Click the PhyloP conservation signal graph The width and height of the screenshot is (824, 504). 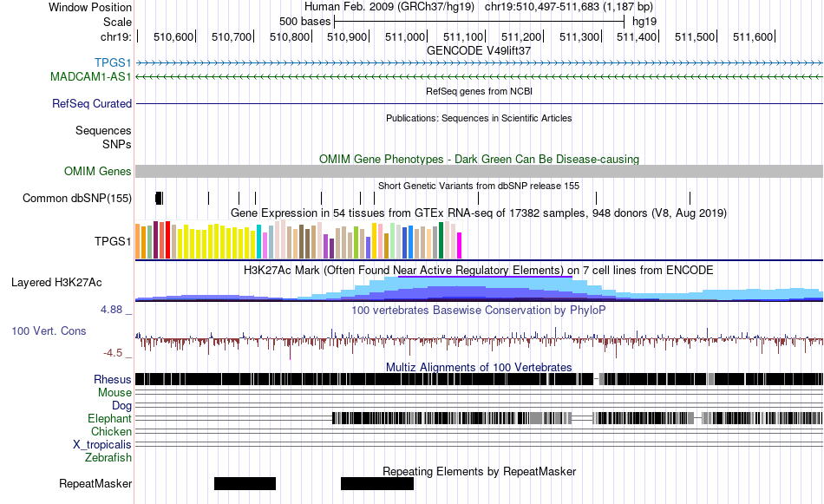point(479,342)
